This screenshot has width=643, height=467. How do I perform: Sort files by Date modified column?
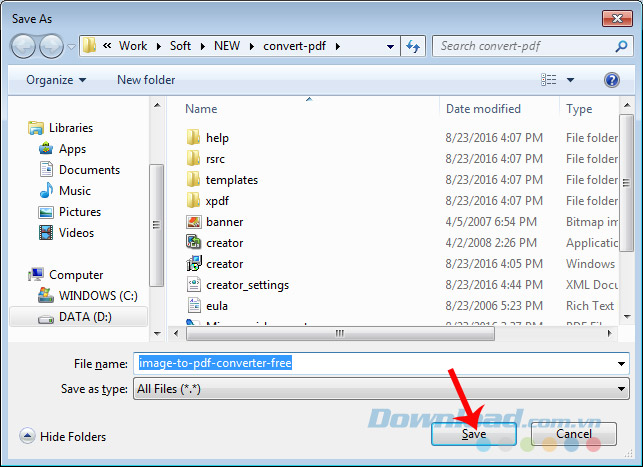point(483,109)
